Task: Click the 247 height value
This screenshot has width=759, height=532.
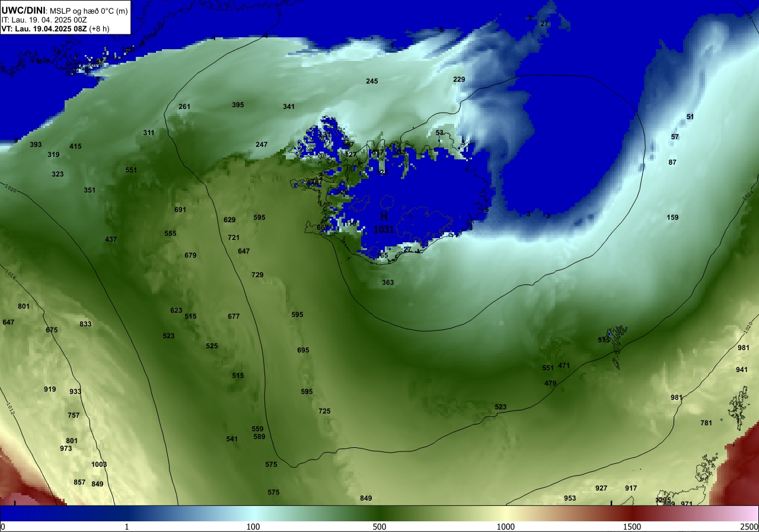Action: [261, 145]
